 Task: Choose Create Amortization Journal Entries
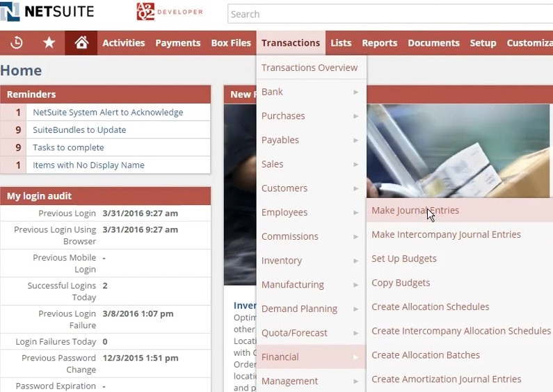460,379
